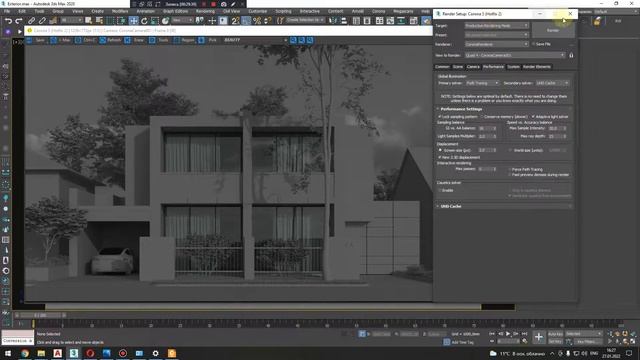Open the Windows Start menu
This screenshot has height=360, width=640.
[8, 353]
